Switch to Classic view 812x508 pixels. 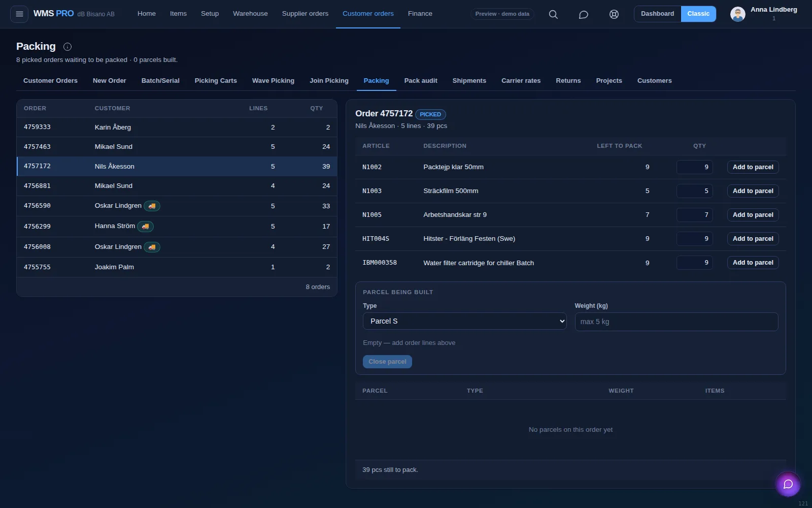(698, 14)
